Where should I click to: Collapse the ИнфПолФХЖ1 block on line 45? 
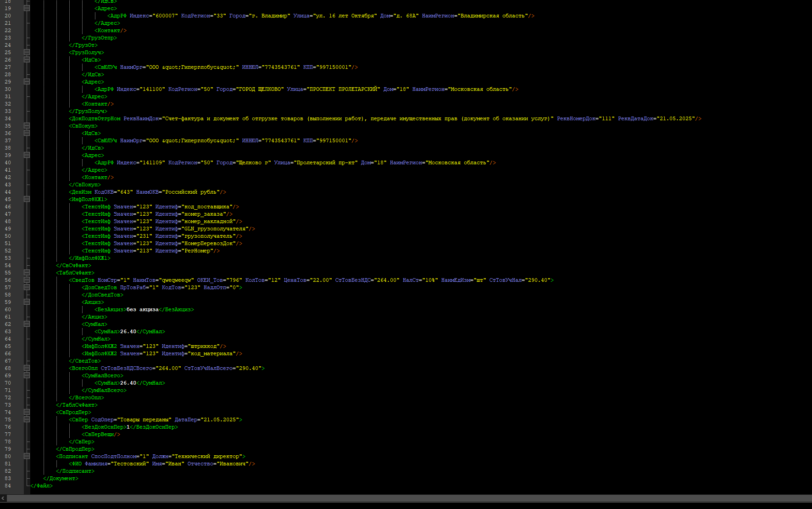pos(27,199)
